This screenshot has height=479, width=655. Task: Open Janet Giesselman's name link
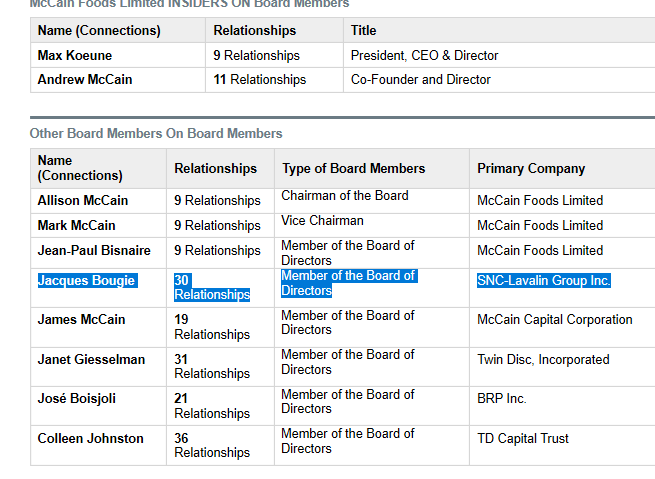pos(91,360)
